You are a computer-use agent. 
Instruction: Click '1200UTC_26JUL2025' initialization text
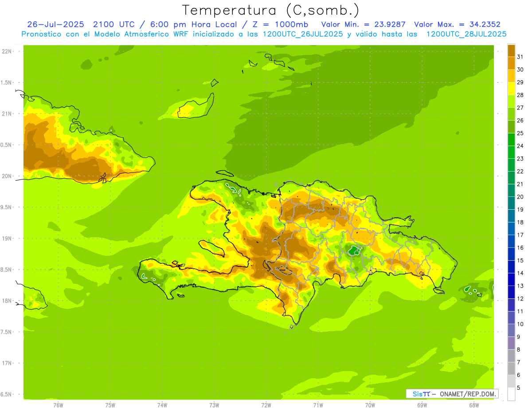tap(303, 34)
